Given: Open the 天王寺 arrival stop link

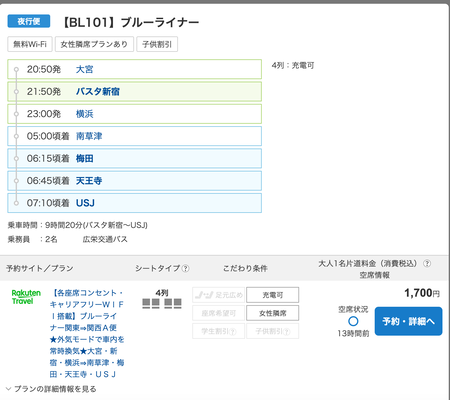Looking at the screenshot, I should (x=89, y=181).
